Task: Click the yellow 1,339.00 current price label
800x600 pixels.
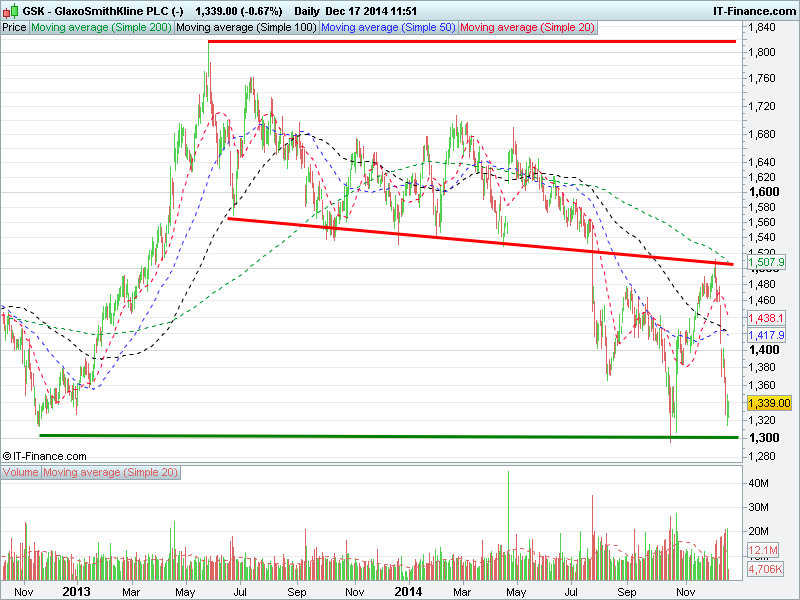Action: pyautogui.click(x=769, y=403)
